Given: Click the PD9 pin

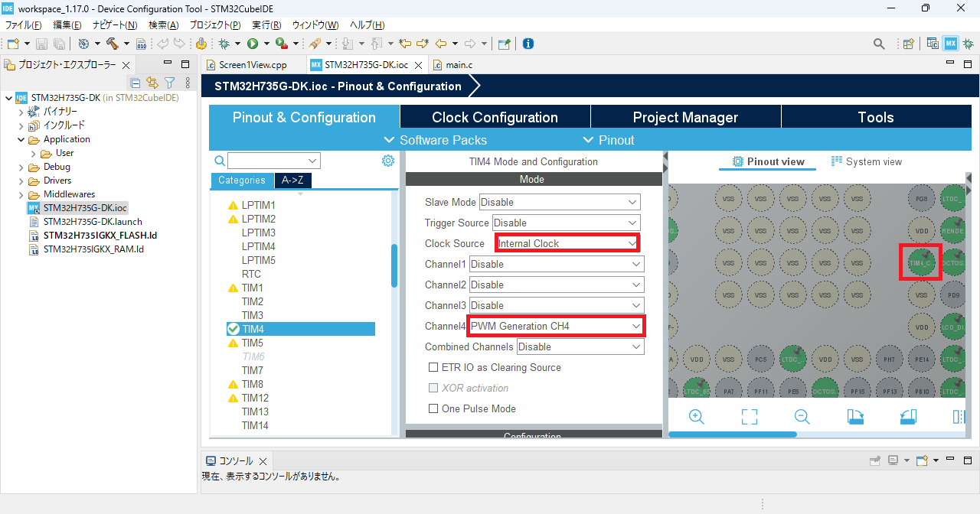Looking at the screenshot, I should pos(953,294).
